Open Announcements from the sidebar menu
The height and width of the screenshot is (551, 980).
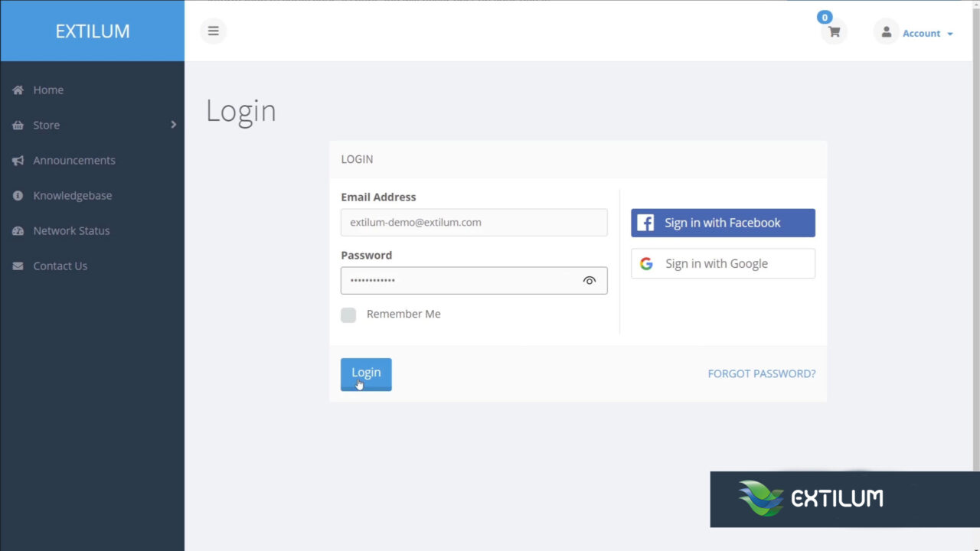point(74,161)
